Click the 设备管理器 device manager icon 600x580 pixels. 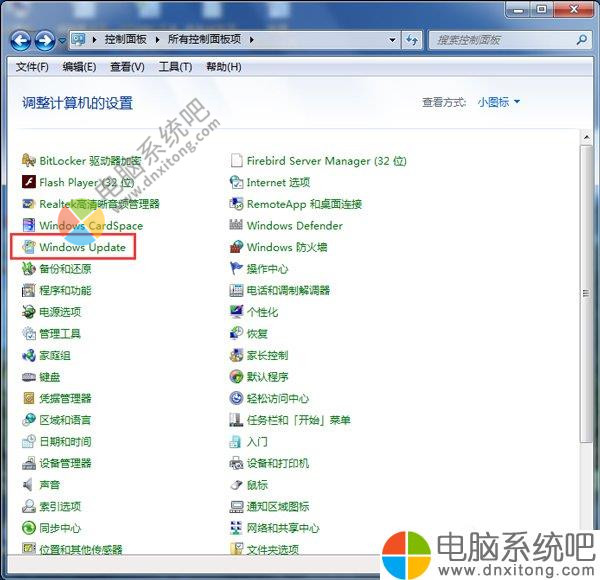(x=29, y=463)
